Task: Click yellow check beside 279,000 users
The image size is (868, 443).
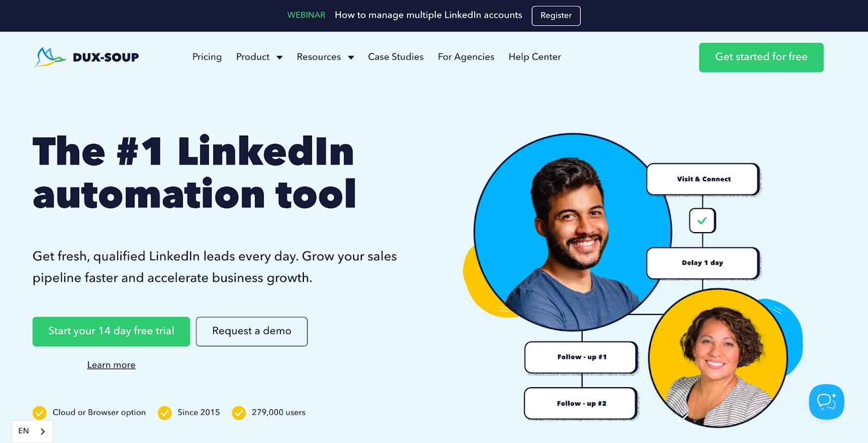Action: click(x=239, y=413)
